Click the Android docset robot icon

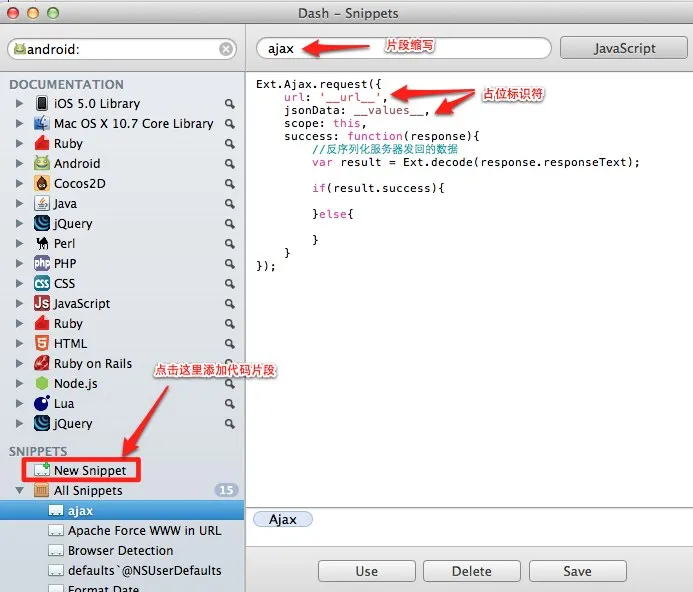42,164
